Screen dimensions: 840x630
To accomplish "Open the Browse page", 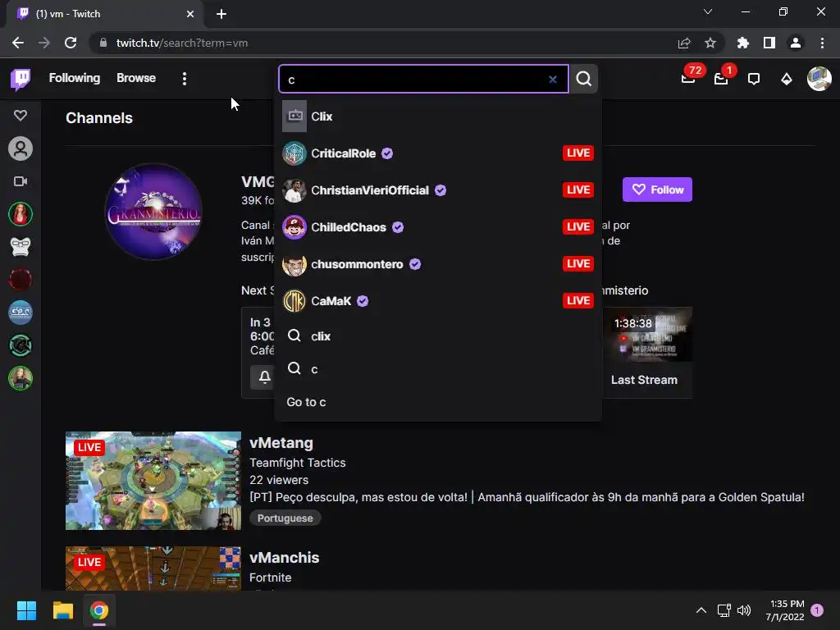I will (136, 78).
